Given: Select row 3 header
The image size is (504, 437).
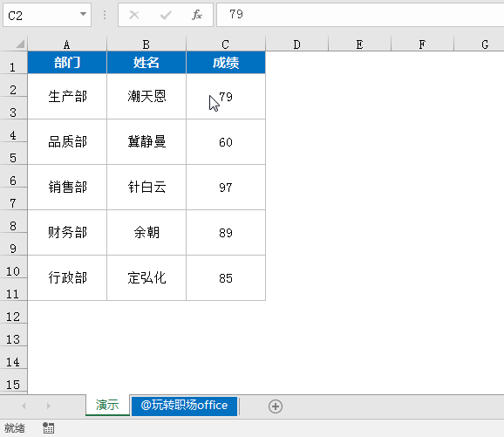Looking at the screenshot, I should point(13,108).
